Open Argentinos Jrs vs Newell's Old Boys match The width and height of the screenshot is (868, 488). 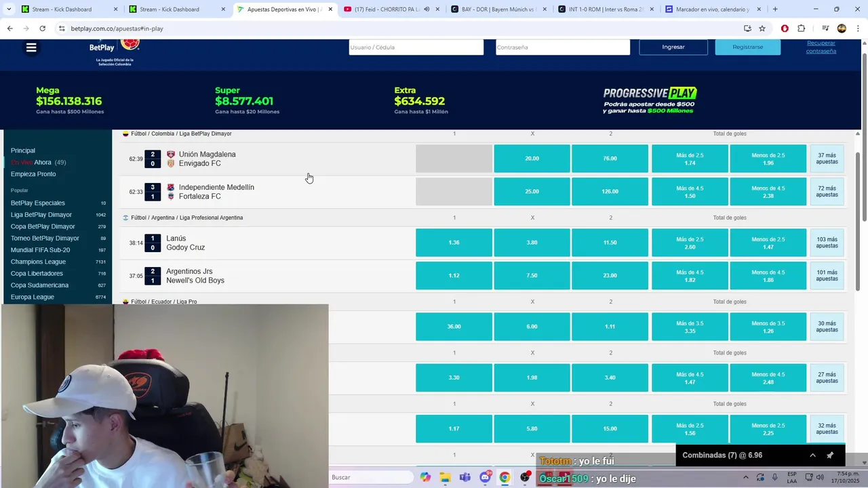tap(195, 276)
